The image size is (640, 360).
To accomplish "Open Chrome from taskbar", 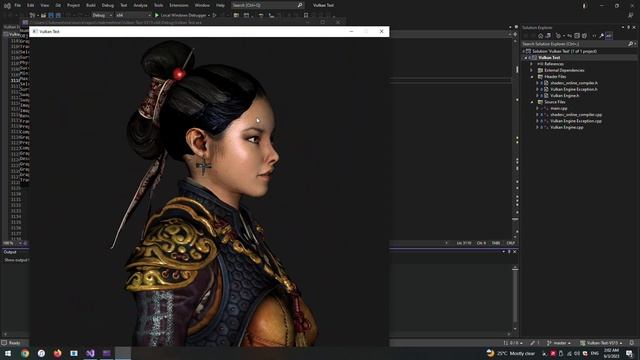I will [25, 353].
